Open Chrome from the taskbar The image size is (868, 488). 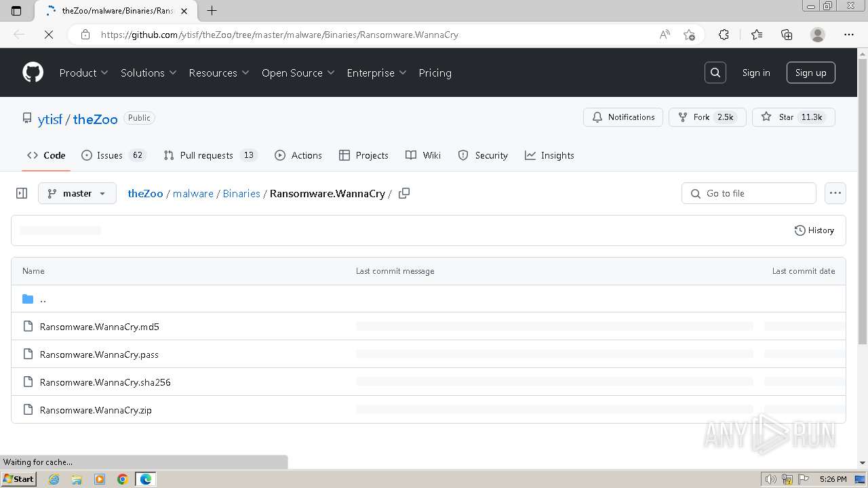pos(122,479)
